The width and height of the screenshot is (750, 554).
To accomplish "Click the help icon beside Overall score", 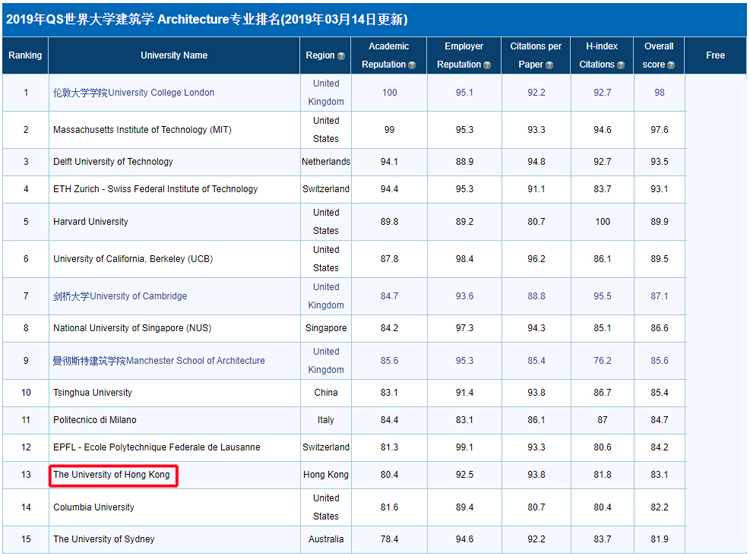I will (x=671, y=65).
